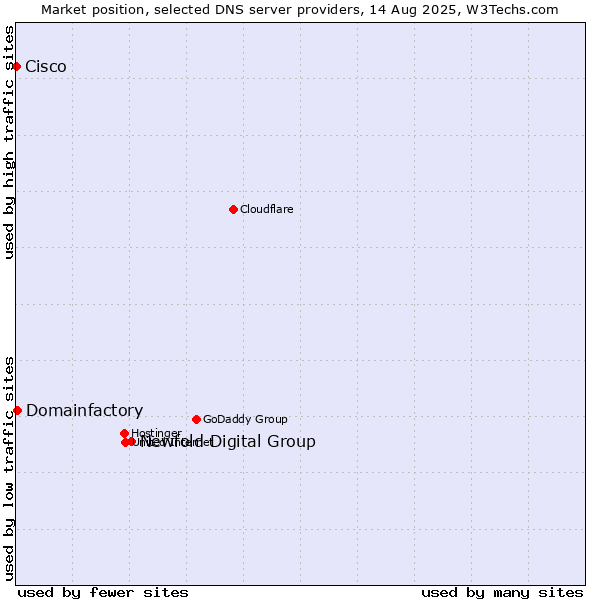This screenshot has width=600, height=600.
Task: Click the 'used by low traffic sites' axis label
Action: tap(9, 469)
